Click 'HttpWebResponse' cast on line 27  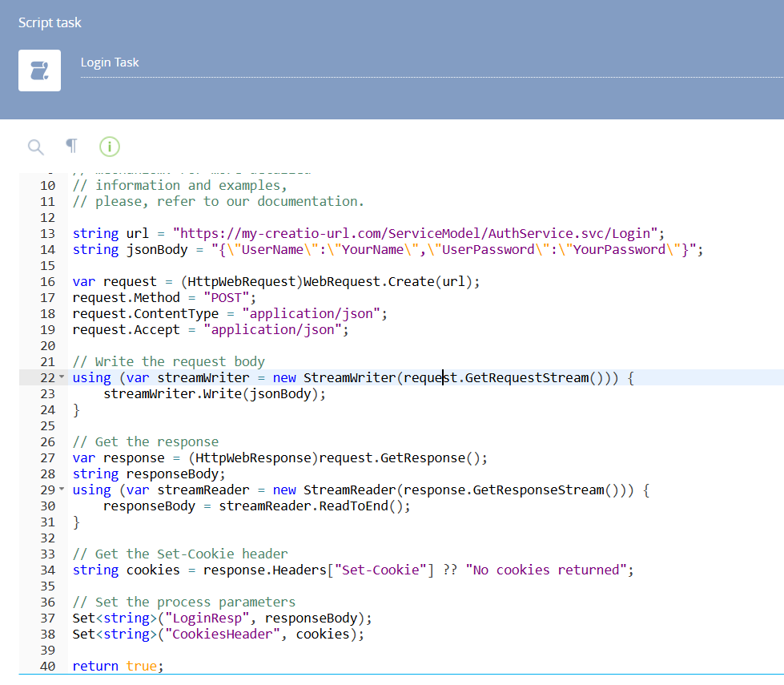pos(253,457)
